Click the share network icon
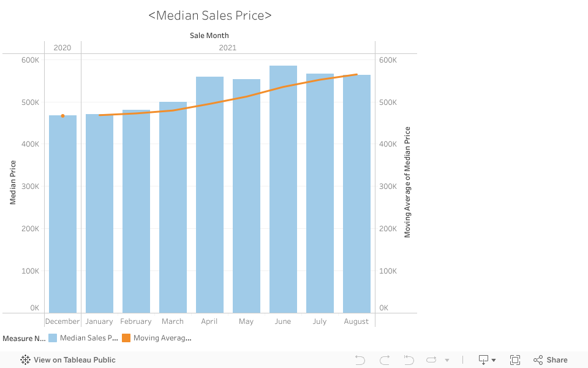The width and height of the screenshot is (588, 368). coord(538,360)
